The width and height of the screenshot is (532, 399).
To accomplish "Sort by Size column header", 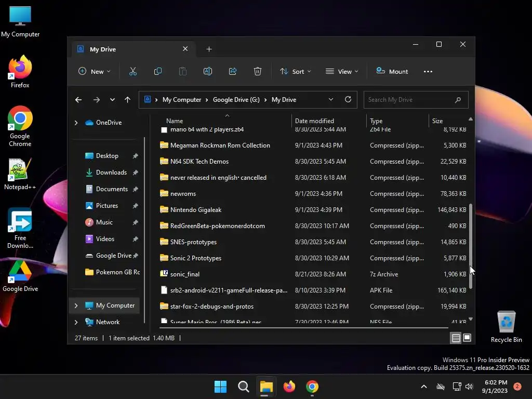I will click(437, 121).
